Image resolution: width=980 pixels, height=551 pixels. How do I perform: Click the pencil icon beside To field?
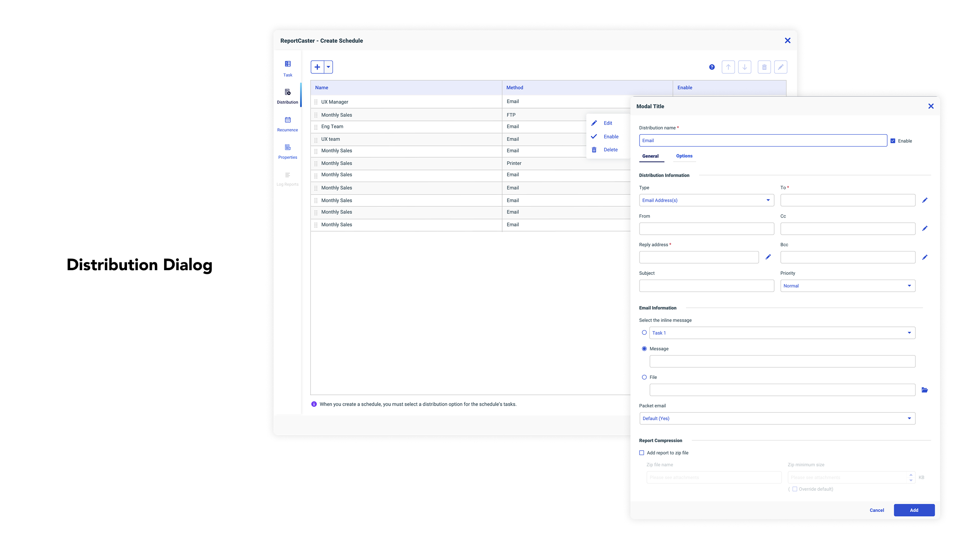(925, 200)
